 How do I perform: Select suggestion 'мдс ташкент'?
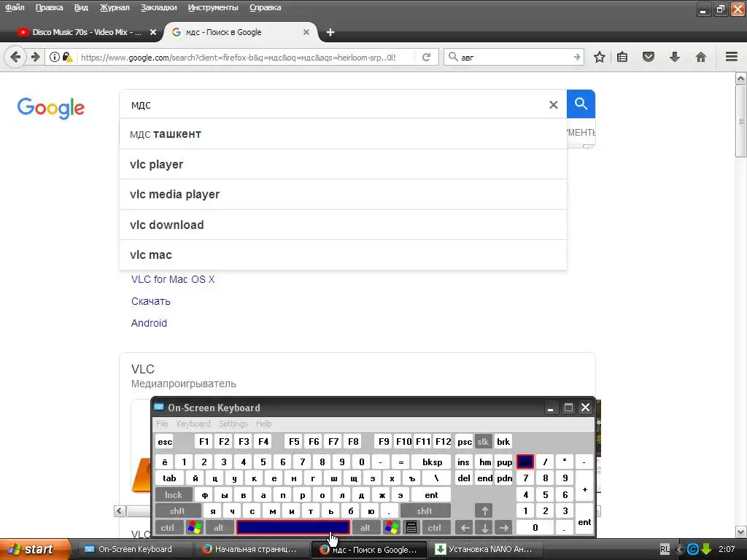click(343, 134)
